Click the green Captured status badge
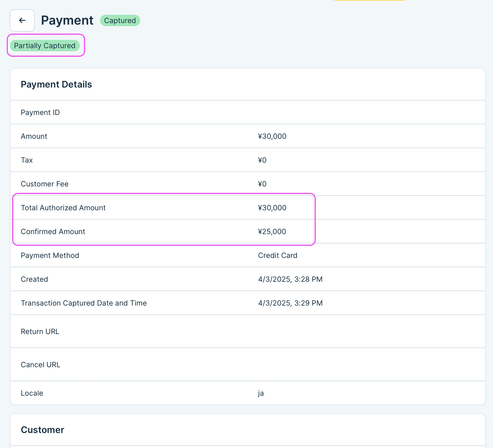 [120, 20]
